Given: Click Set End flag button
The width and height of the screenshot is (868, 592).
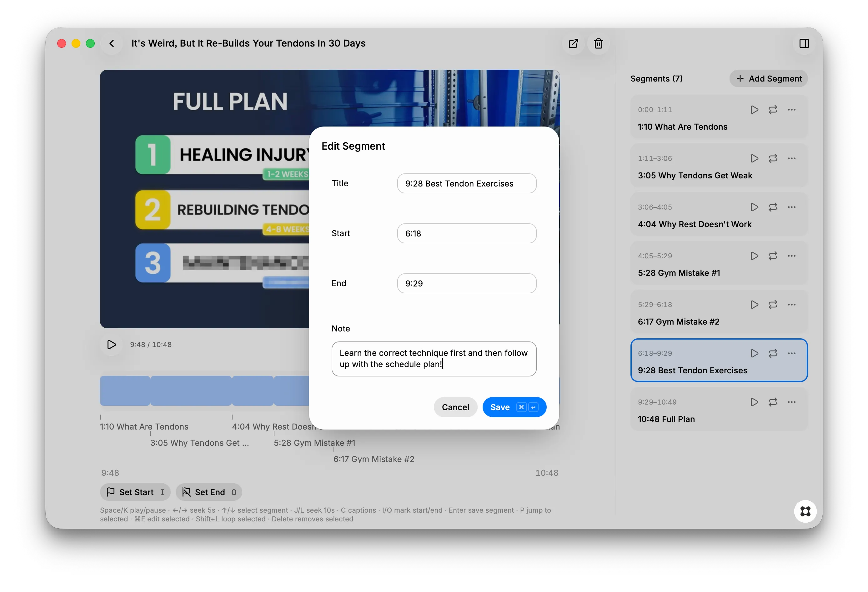Looking at the screenshot, I should coord(209,492).
